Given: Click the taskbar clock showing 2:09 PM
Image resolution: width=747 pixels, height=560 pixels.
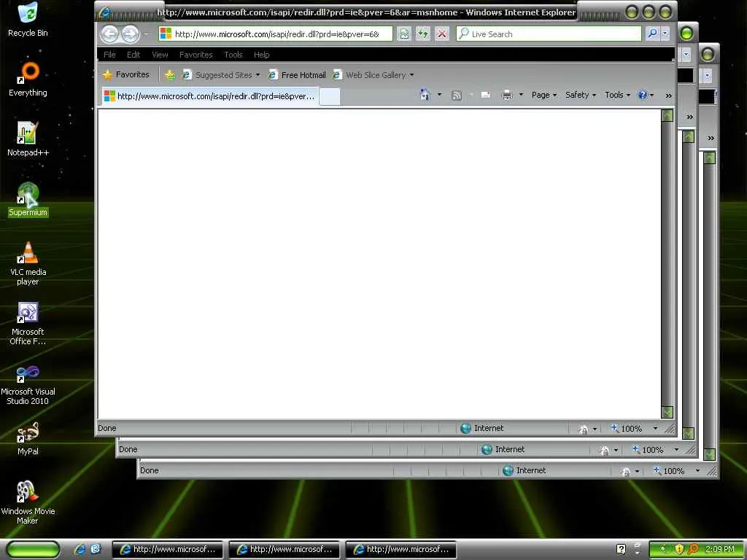Looking at the screenshot, I should (x=720, y=550).
